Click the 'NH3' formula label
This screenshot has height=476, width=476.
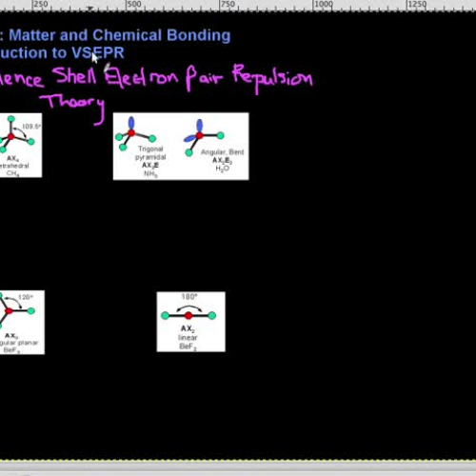[x=150, y=174]
